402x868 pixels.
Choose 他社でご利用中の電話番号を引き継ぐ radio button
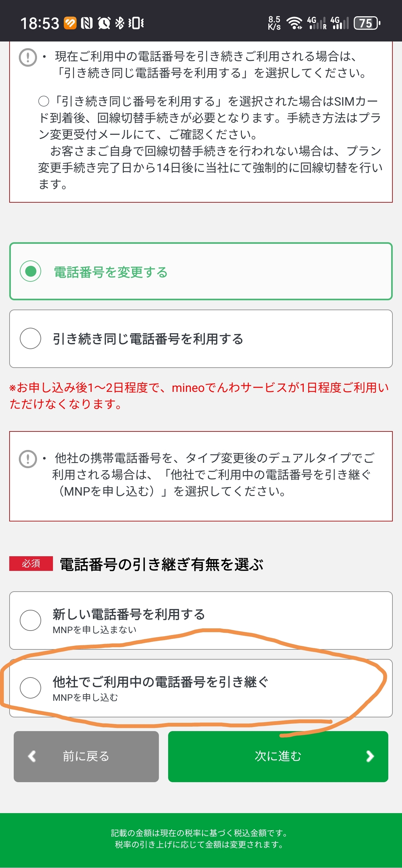coord(31,687)
